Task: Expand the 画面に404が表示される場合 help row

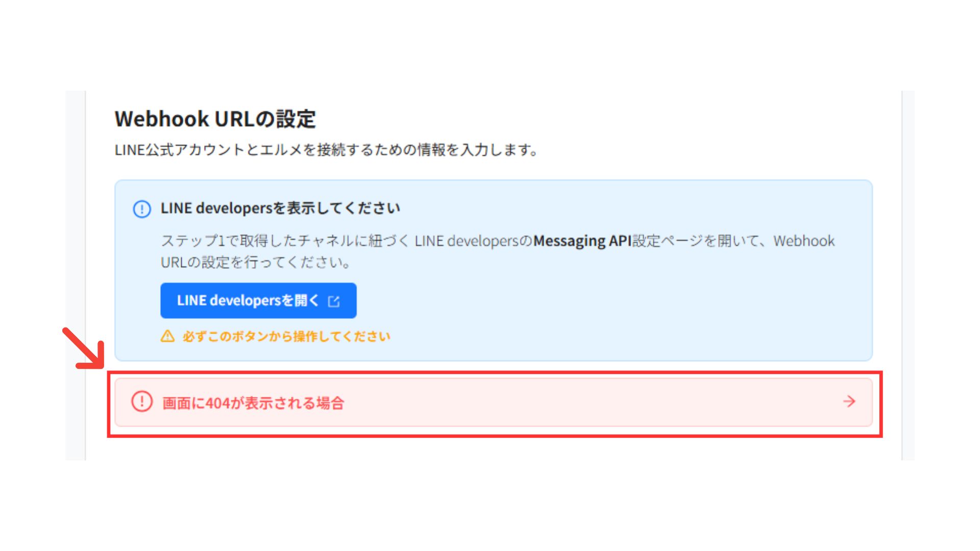Action: click(494, 402)
